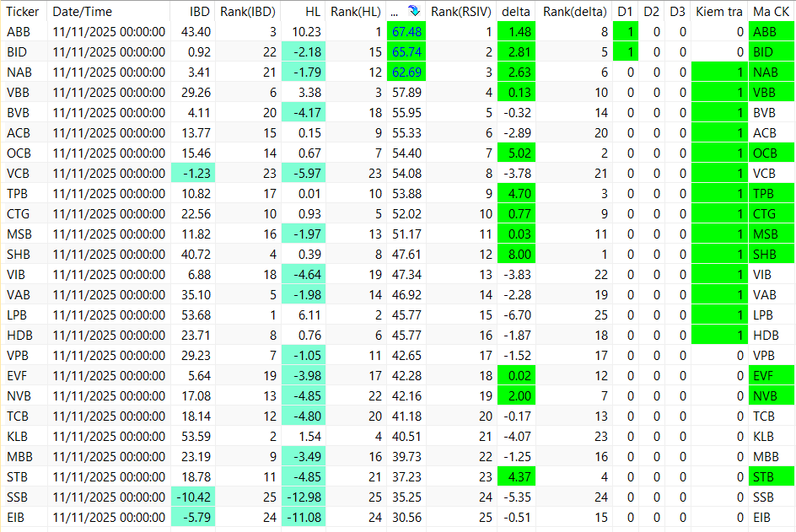Click 57.89 in the VBB row

406,93
